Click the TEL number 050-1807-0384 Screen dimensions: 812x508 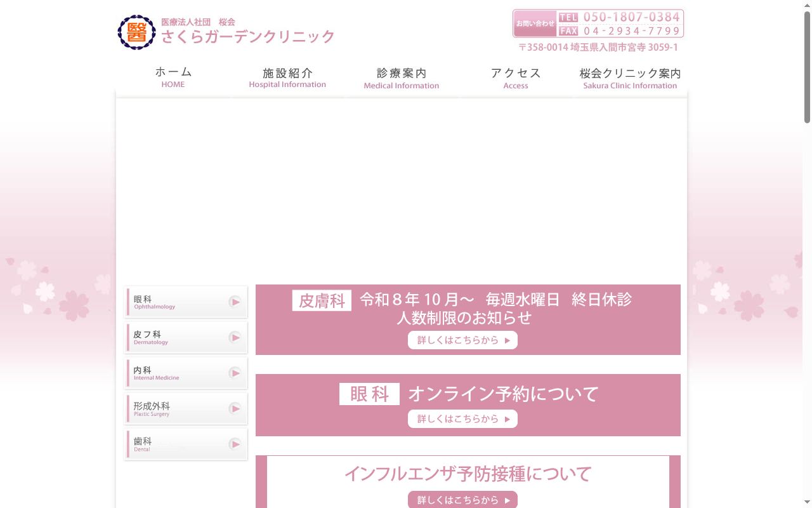pos(631,17)
